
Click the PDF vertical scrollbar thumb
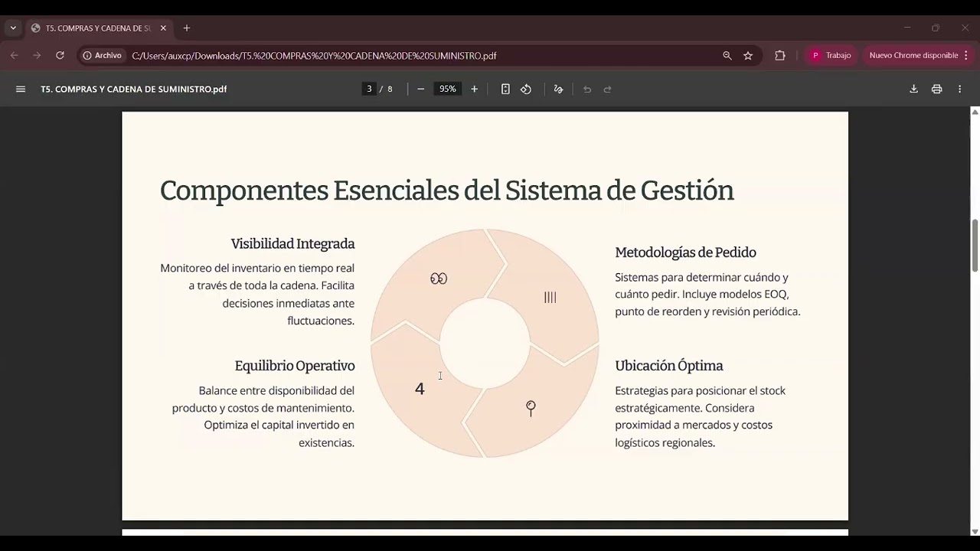pyautogui.click(x=975, y=245)
